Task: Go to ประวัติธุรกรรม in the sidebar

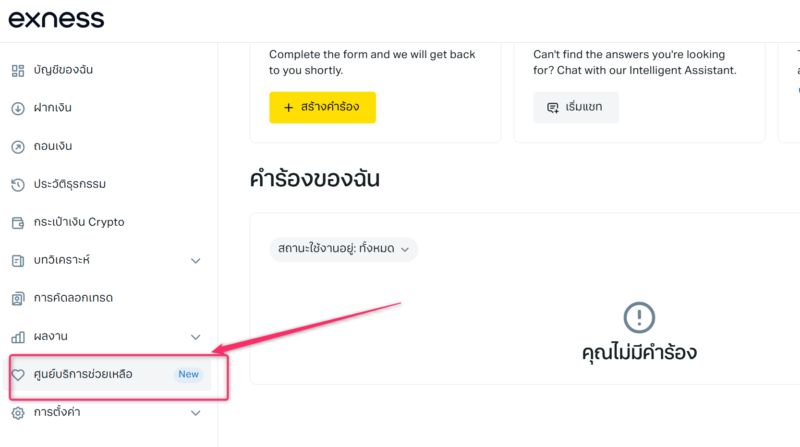Action: point(69,184)
